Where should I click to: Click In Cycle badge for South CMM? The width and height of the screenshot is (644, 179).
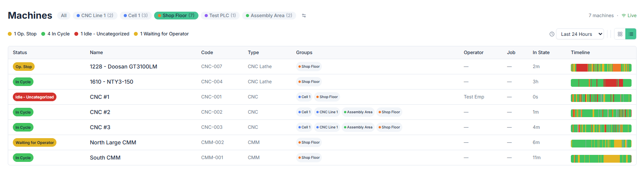coord(23,158)
